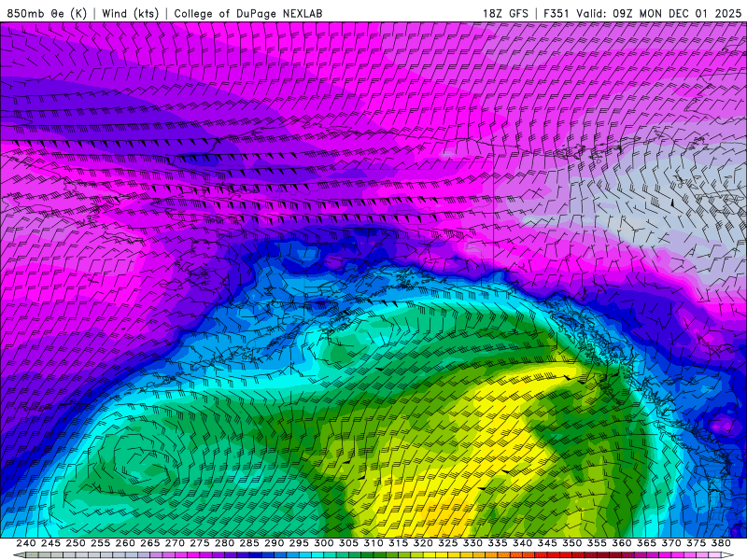Click the 335 value on the color scale

click(x=498, y=543)
